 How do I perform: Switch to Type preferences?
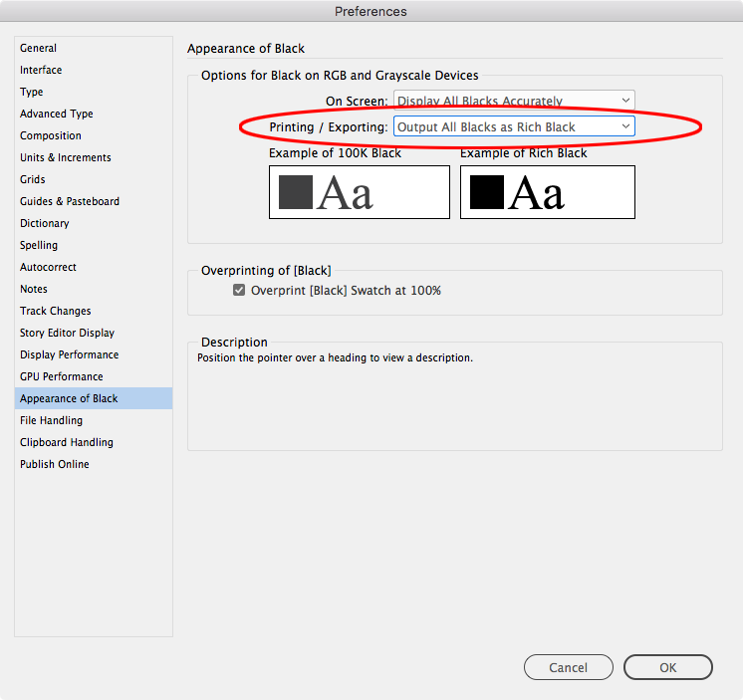32,92
